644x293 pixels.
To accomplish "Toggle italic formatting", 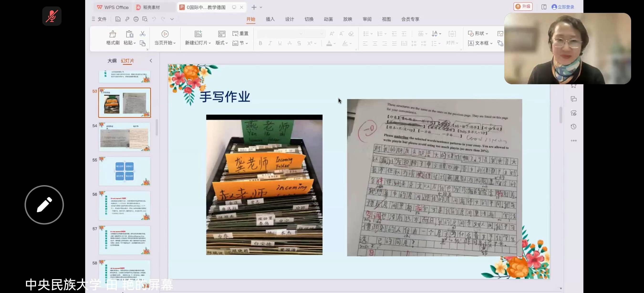I will pyautogui.click(x=270, y=43).
